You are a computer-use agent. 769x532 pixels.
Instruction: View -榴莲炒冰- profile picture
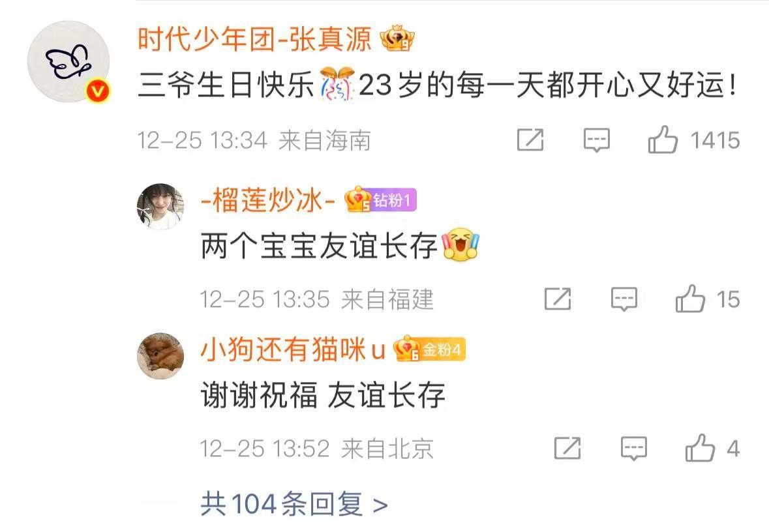click(x=160, y=207)
